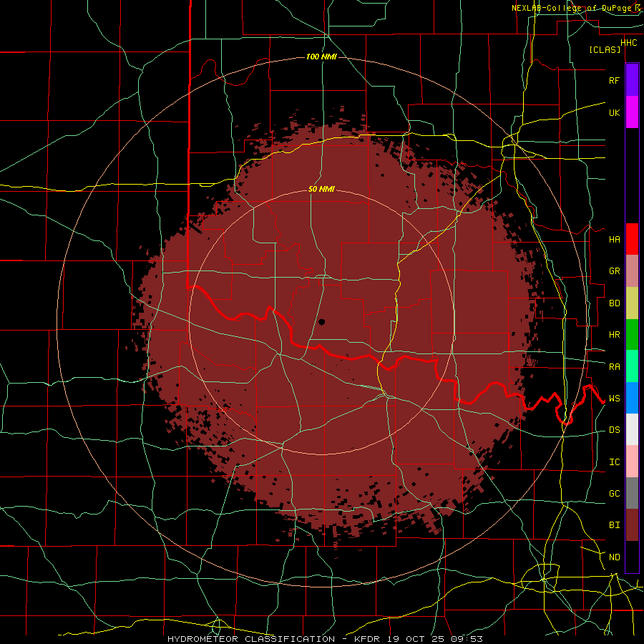Click the 50 NMI range ring label
644x644 pixels.
pyautogui.click(x=321, y=189)
